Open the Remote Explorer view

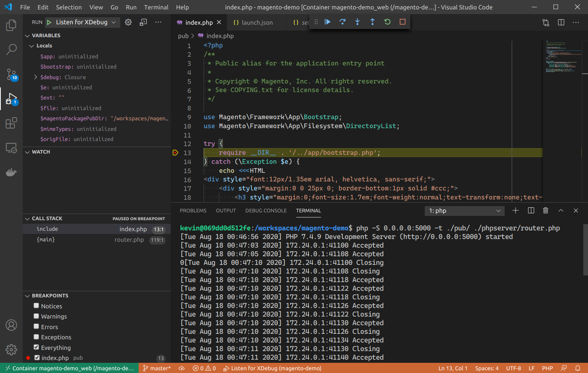11,148
